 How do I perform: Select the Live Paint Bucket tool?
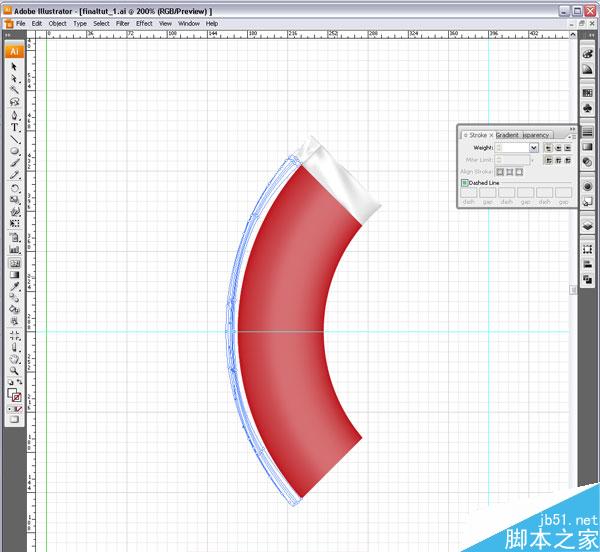(14, 309)
